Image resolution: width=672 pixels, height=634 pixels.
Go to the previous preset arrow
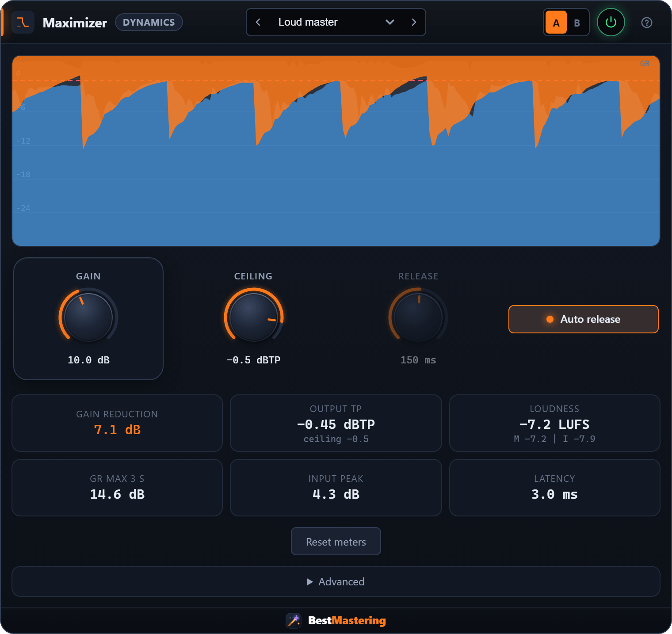258,22
